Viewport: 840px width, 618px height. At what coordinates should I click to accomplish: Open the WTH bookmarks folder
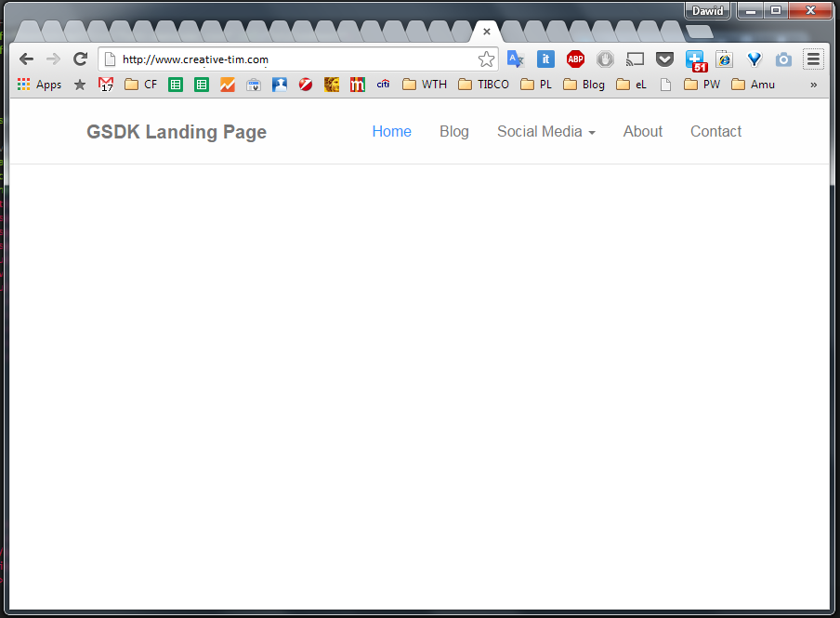pos(425,85)
